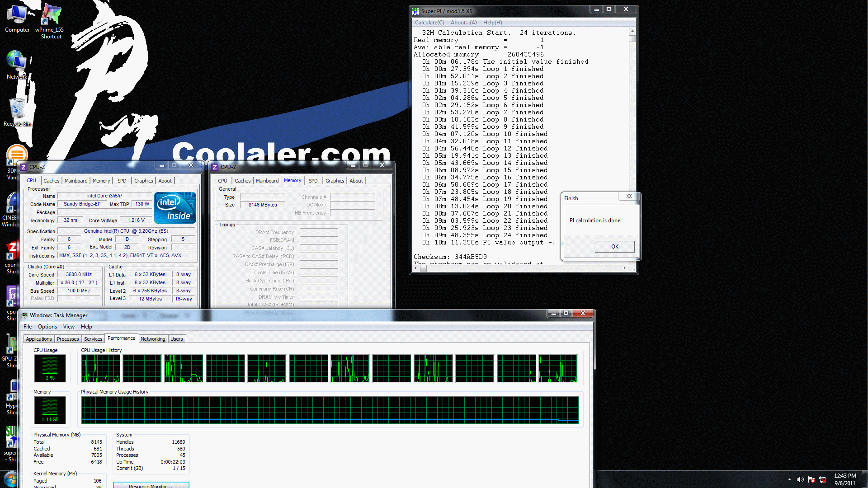Switch to the Users tab
868x488 pixels.
tap(177, 339)
